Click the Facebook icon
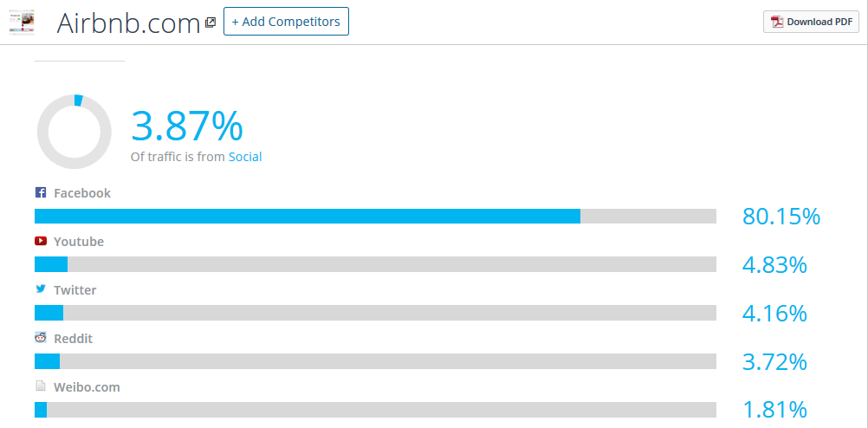Viewport: 868px width, 428px height. pos(41,192)
